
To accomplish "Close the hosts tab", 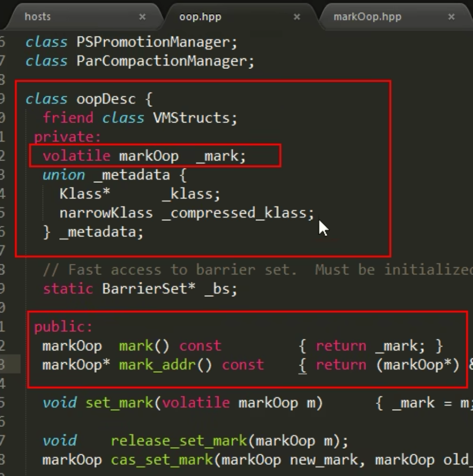I will click(142, 17).
